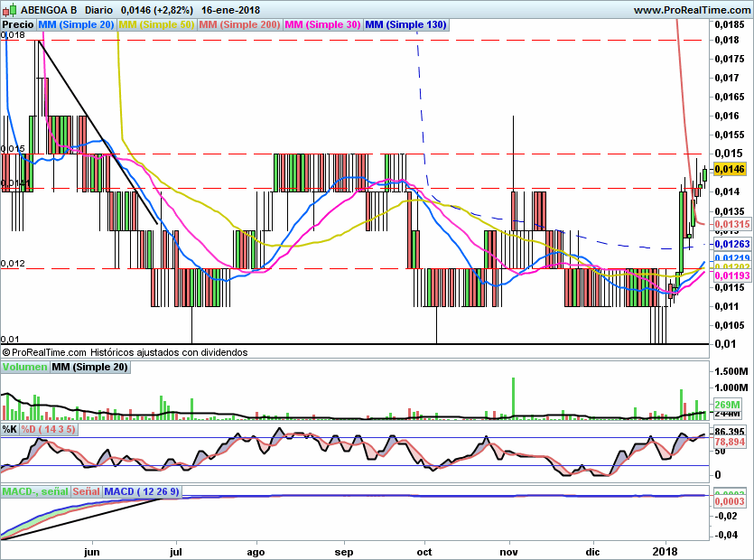Select the MM (Simple 20) label in the price panel
This screenshot has width=754, height=560.
point(76,24)
